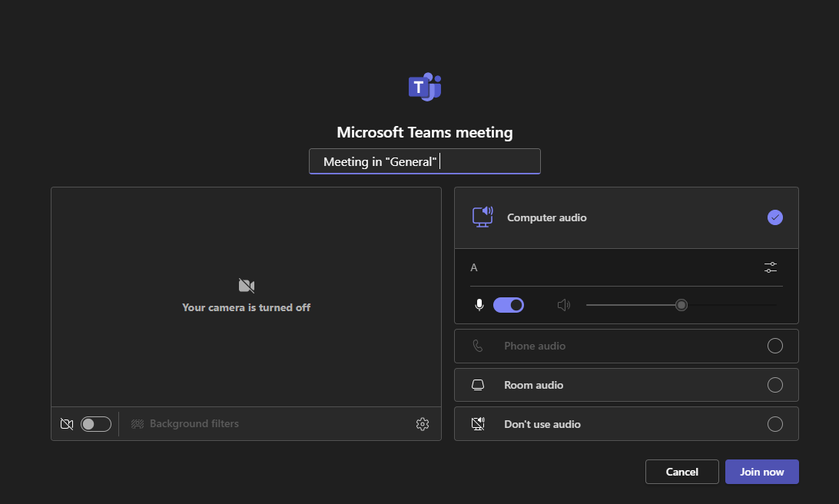Select the Phone audio radio button
The height and width of the screenshot is (504, 839).
click(x=774, y=346)
